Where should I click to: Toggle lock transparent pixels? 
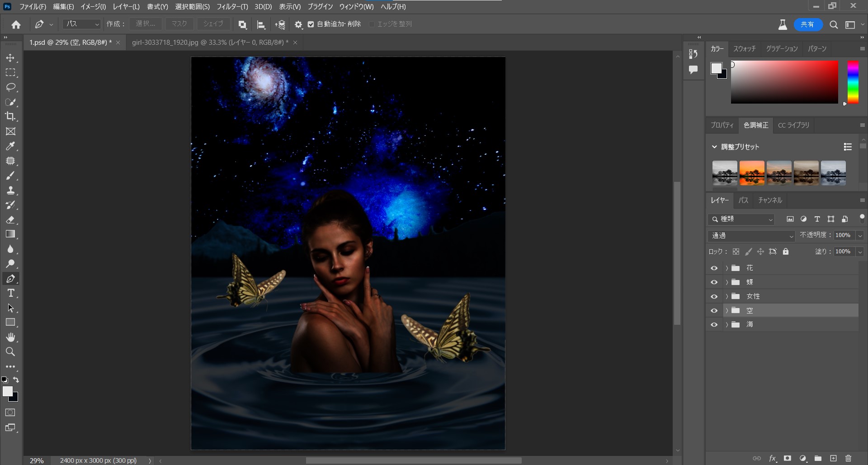click(736, 251)
